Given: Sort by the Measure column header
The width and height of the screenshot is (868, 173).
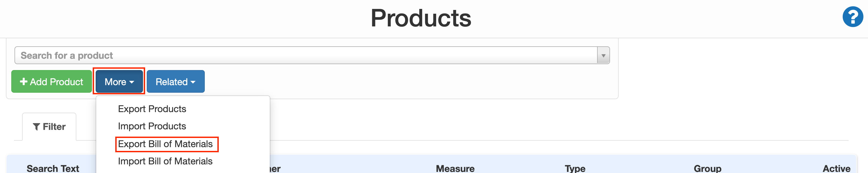Looking at the screenshot, I should coord(455,168).
